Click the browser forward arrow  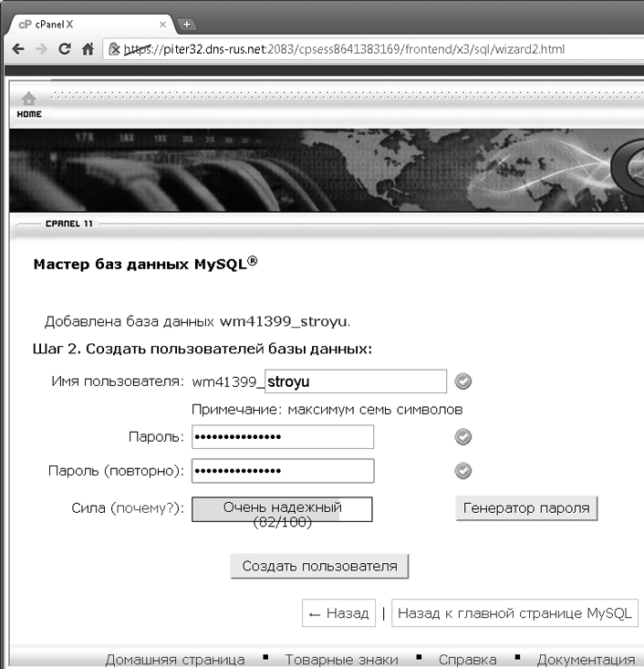[x=41, y=49]
